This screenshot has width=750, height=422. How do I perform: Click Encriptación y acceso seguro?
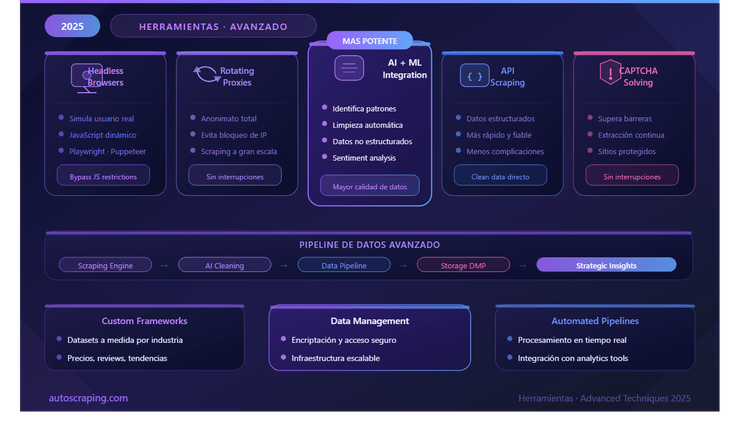pos(344,340)
